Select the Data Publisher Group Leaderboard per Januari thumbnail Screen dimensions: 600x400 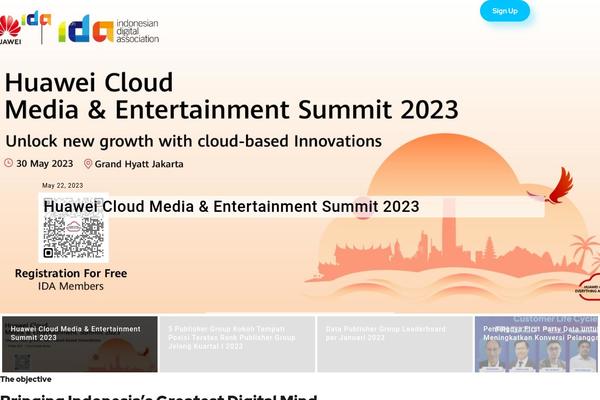click(x=395, y=344)
